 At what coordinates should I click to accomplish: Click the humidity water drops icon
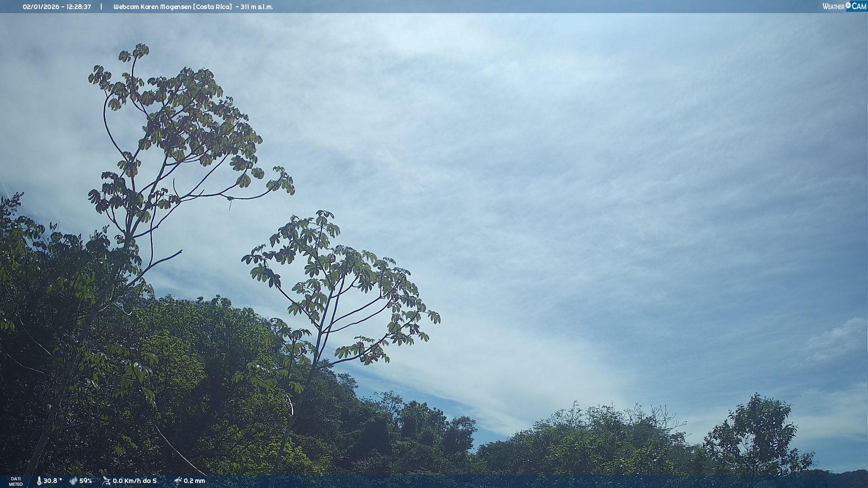click(x=73, y=481)
